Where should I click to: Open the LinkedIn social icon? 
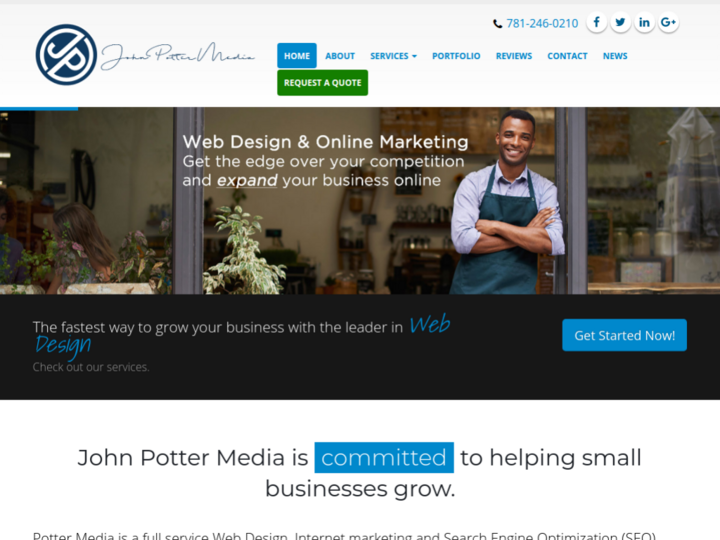(x=644, y=22)
